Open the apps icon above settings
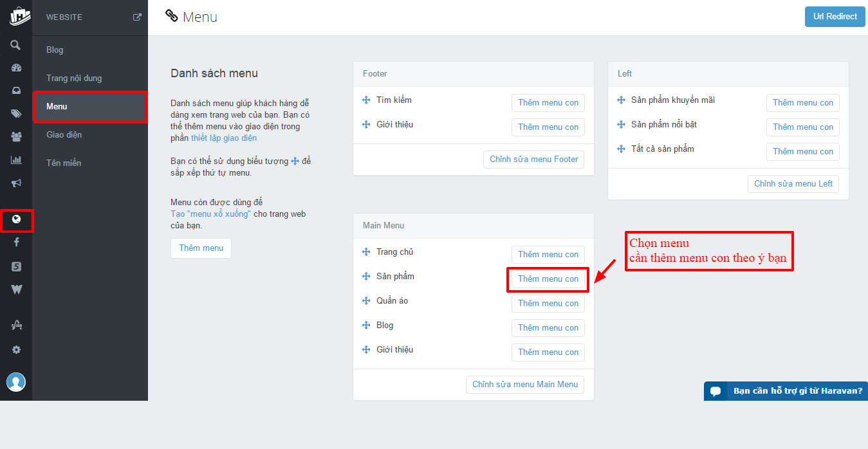The height and width of the screenshot is (449, 868). tap(16, 326)
